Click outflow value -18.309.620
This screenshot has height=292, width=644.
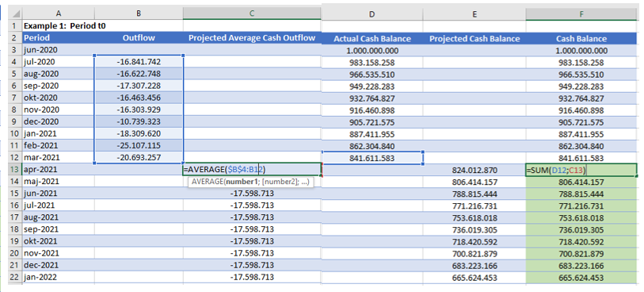coord(139,133)
